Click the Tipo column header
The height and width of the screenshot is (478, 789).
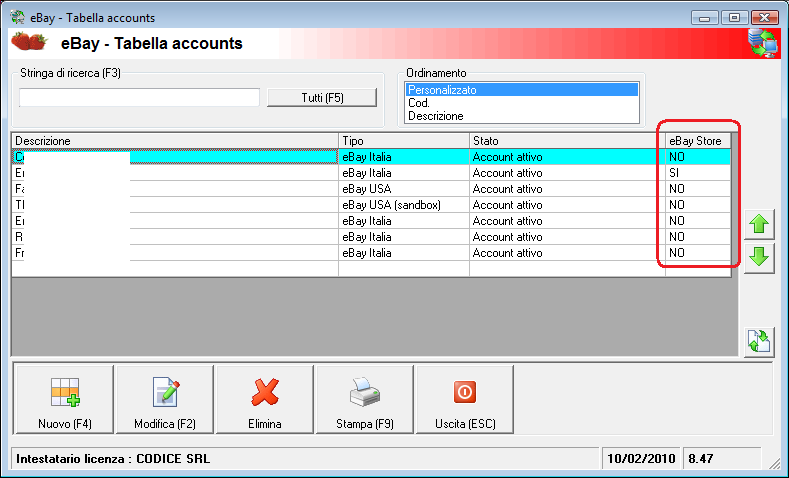(x=404, y=141)
